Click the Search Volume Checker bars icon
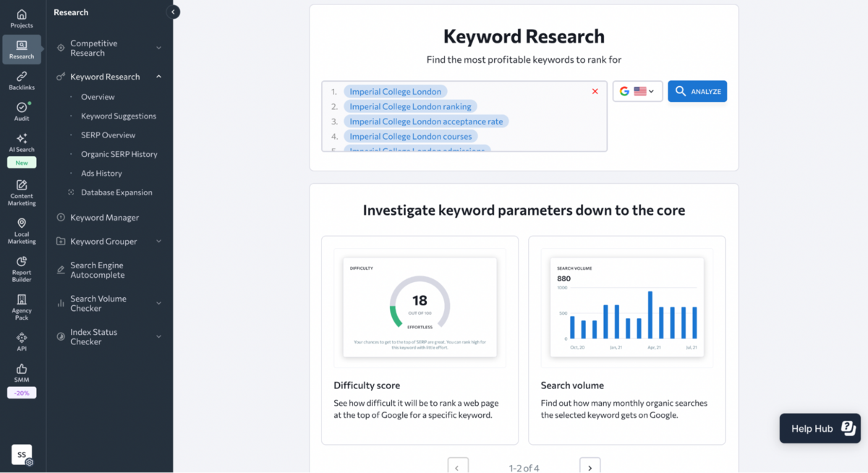This screenshot has height=473, width=868. [x=61, y=303]
